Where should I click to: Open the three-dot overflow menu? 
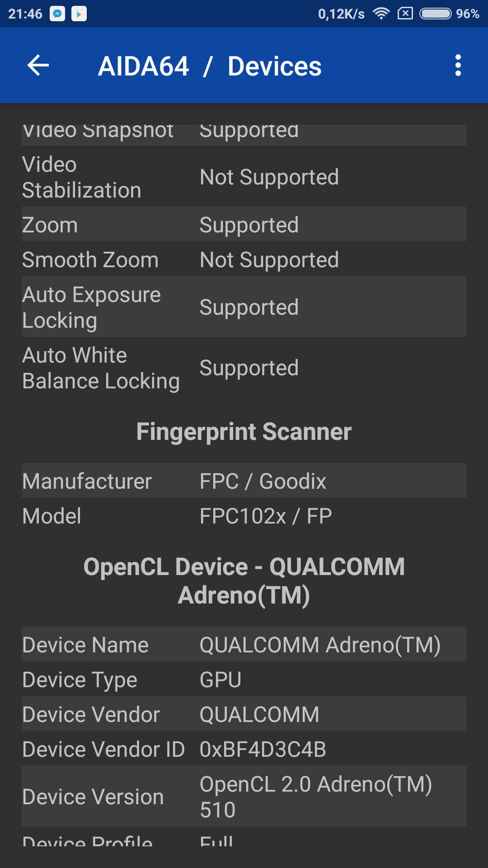458,66
